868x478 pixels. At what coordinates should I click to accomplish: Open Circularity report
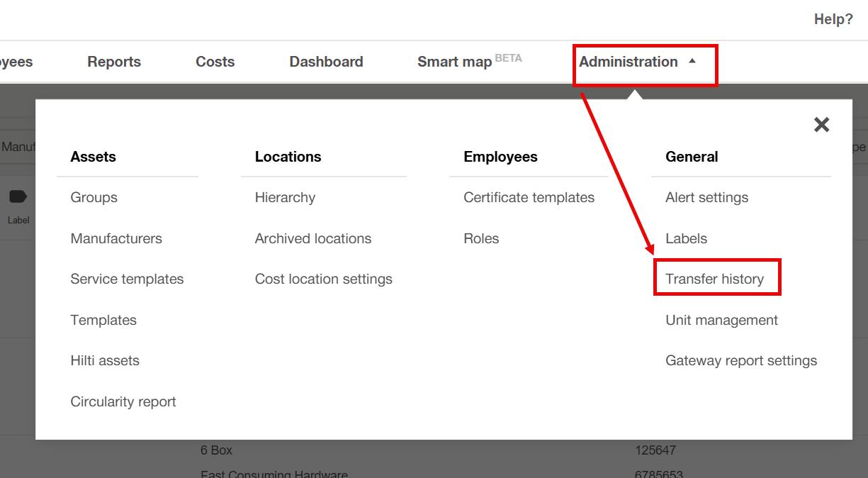(123, 402)
